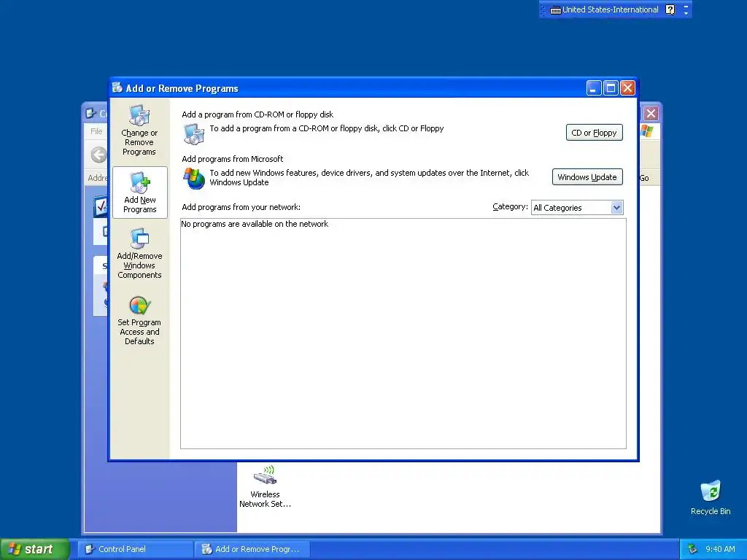The image size is (747, 560).
Task: Click the Windows flag logo in Control Panel window
Action: tap(647, 131)
